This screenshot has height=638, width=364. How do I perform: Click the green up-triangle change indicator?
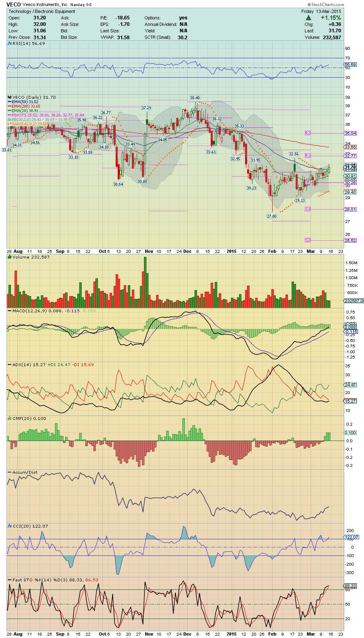[x=309, y=18]
